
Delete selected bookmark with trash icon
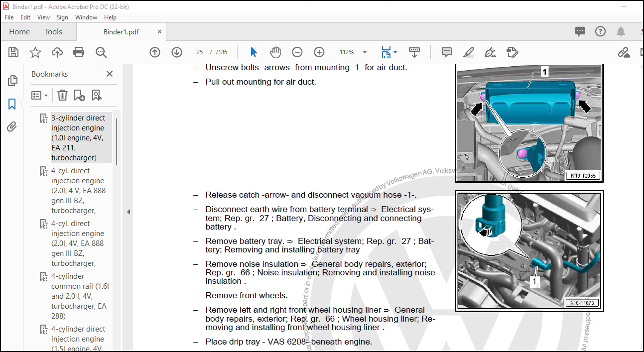[62, 95]
